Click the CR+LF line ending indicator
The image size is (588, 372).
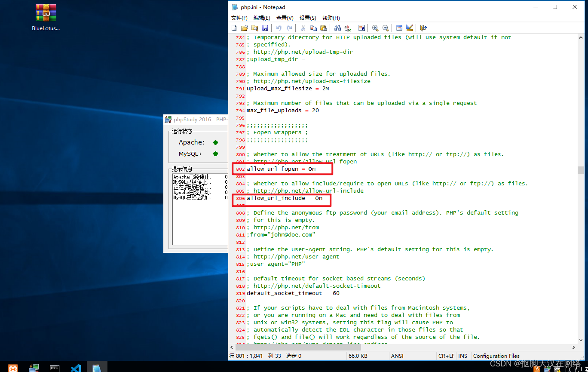pos(446,356)
